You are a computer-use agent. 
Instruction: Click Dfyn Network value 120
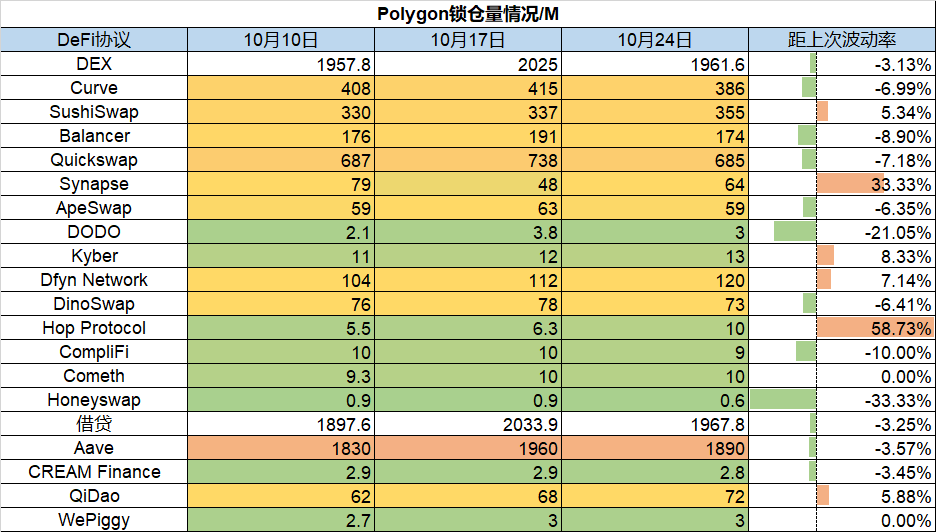(655, 279)
